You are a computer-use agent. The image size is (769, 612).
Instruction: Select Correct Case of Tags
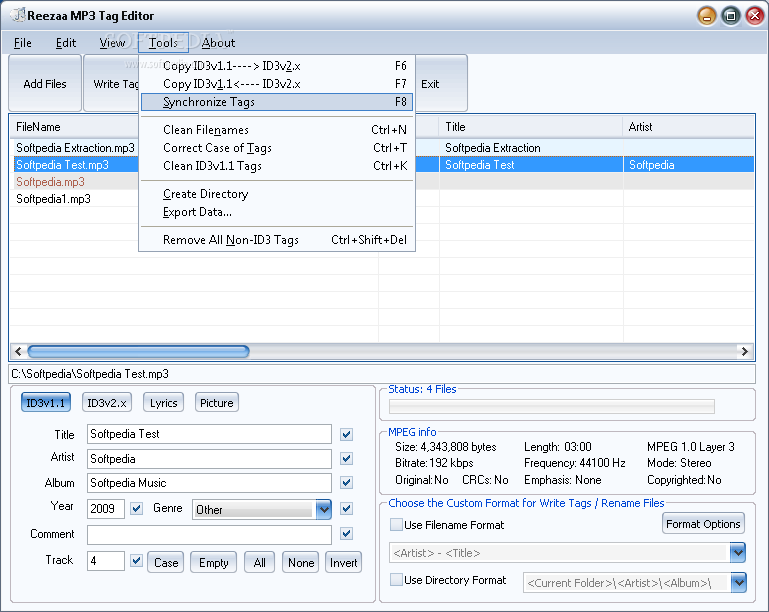click(277, 148)
